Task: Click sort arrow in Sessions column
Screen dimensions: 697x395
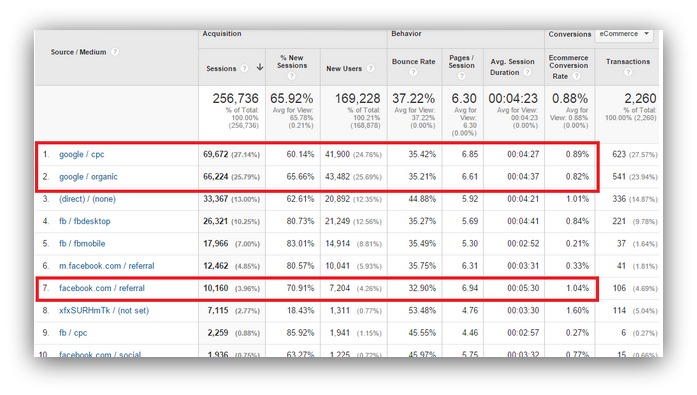Action: tap(260, 68)
